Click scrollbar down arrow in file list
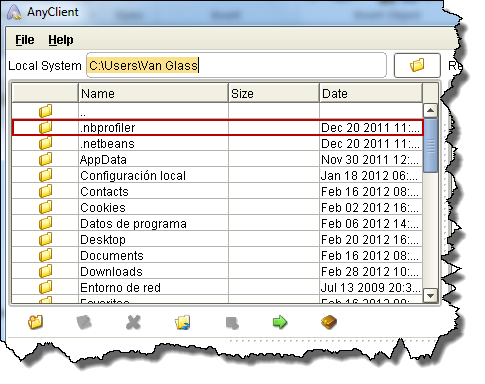 [430, 296]
